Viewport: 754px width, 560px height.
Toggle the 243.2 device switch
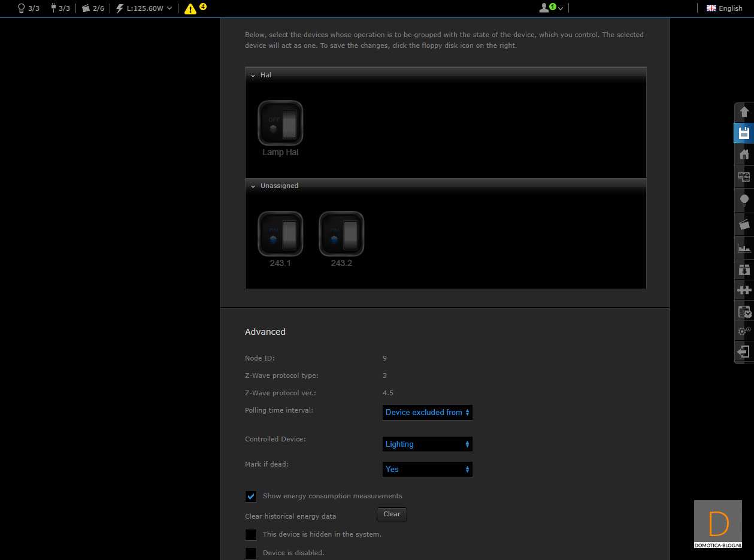[x=341, y=234]
